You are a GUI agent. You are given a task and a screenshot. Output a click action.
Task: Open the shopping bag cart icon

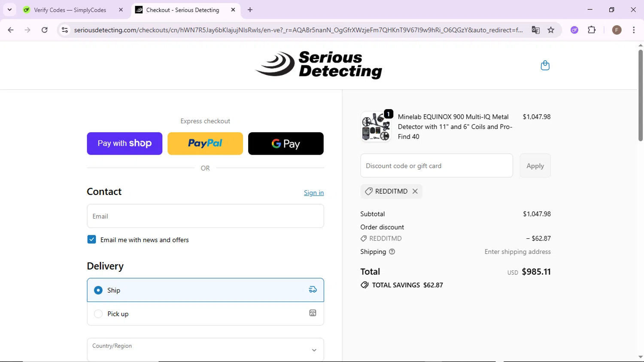545,65
